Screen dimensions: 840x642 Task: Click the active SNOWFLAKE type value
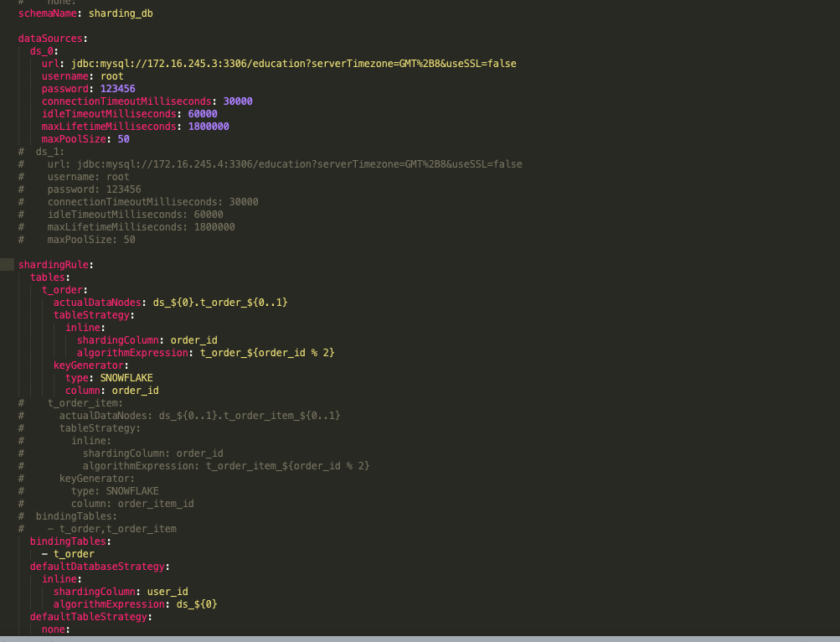click(126, 378)
